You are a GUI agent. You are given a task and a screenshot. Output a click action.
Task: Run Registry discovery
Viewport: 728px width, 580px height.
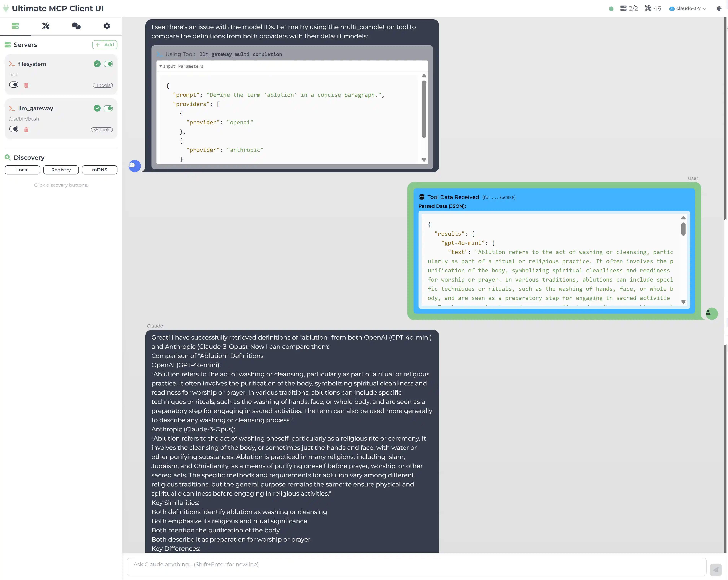coord(61,170)
